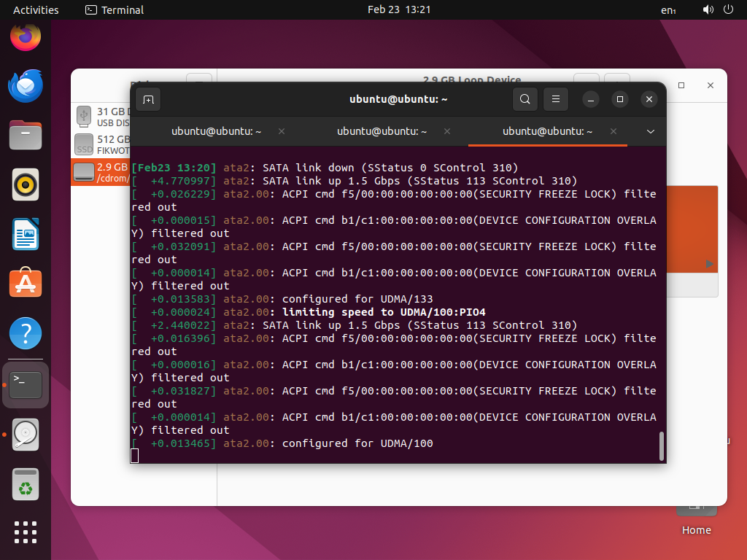Open the terminal search
The image size is (747, 560).
[525, 99]
